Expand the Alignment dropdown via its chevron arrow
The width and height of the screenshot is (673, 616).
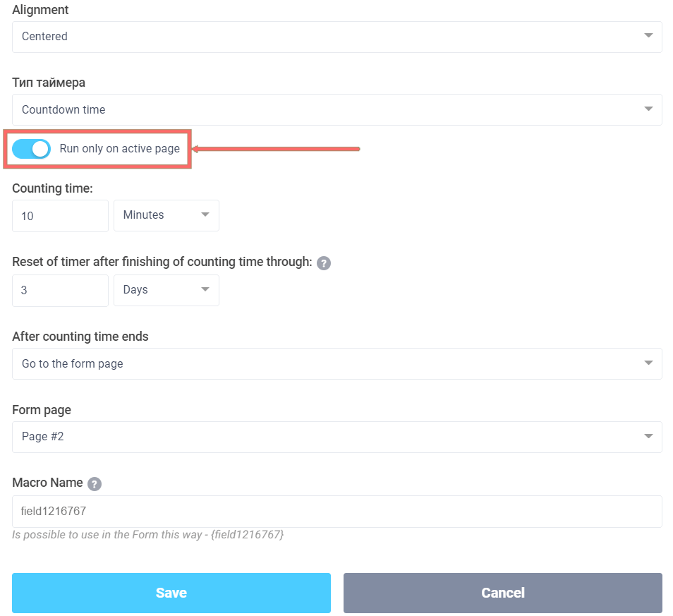click(648, 36)
